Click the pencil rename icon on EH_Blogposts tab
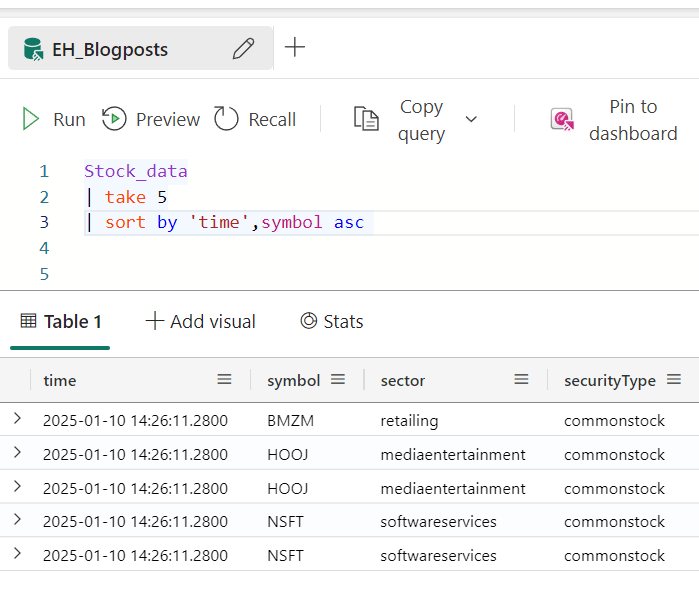The width and height of the screenshot is (699, 607). point(243,49)
